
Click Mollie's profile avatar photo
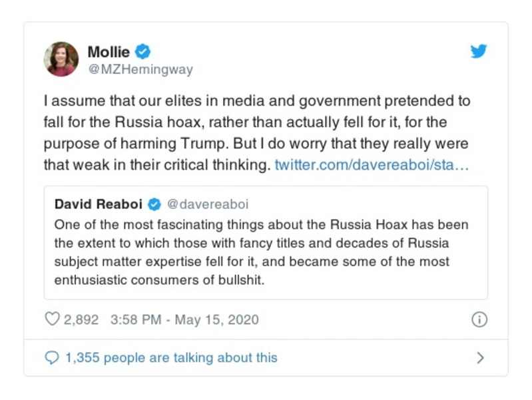pyautogui.click(x=61, y=59)
